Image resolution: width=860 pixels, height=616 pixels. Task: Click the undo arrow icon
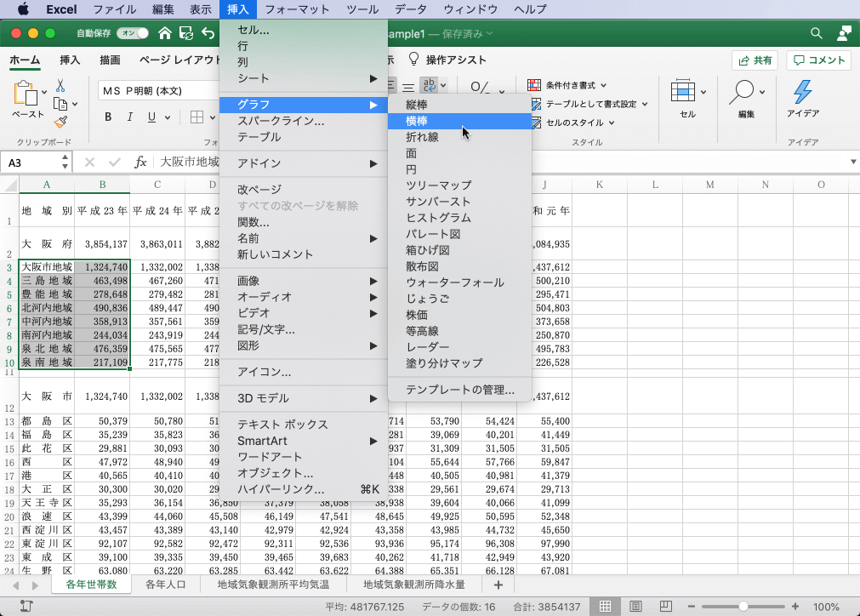click(x=208, y=33)
